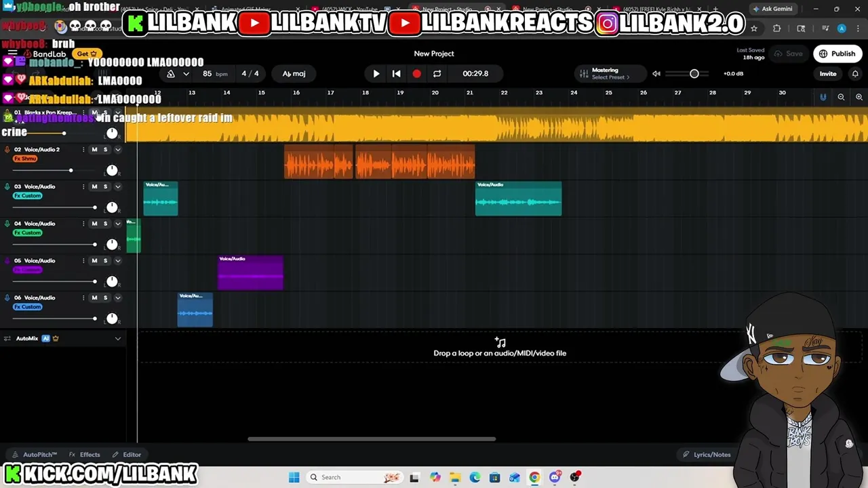
Task: Mute track 04 Voice/Audio
Action: coord(94,224)
